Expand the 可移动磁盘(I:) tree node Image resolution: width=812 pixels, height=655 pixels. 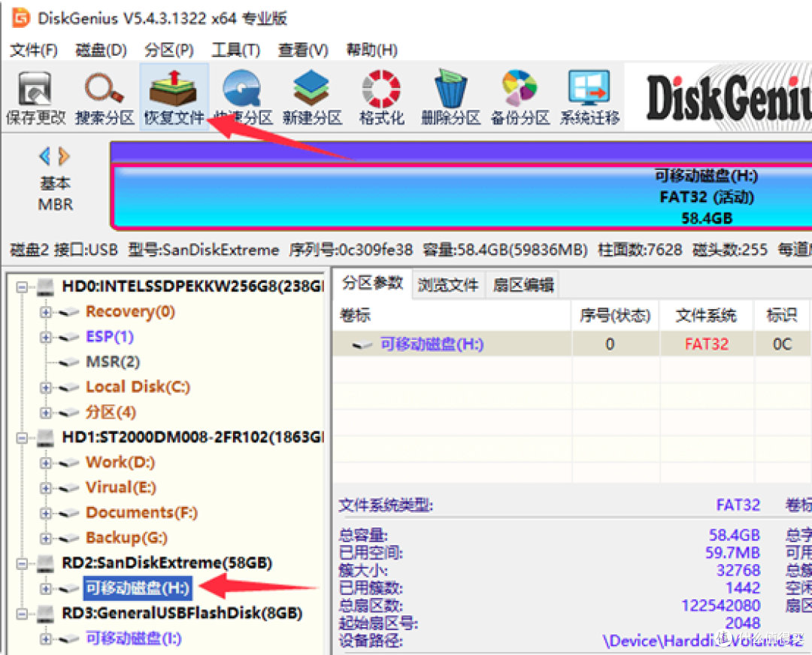(x=46, y=639)
